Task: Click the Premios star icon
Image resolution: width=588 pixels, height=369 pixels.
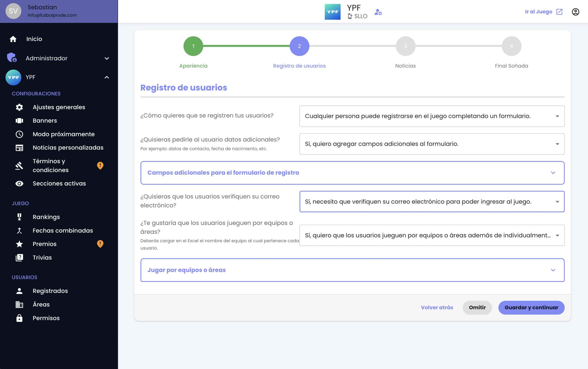Action: (x=19, y=244)
